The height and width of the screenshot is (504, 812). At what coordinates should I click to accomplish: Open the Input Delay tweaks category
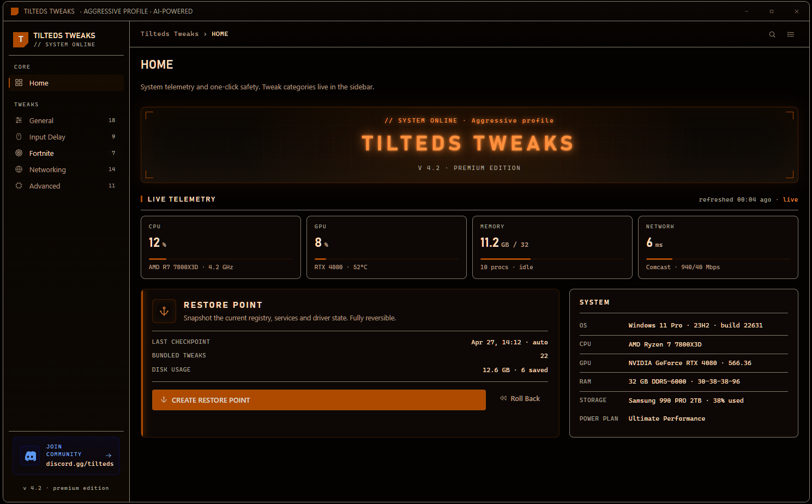tap(67, 137)
